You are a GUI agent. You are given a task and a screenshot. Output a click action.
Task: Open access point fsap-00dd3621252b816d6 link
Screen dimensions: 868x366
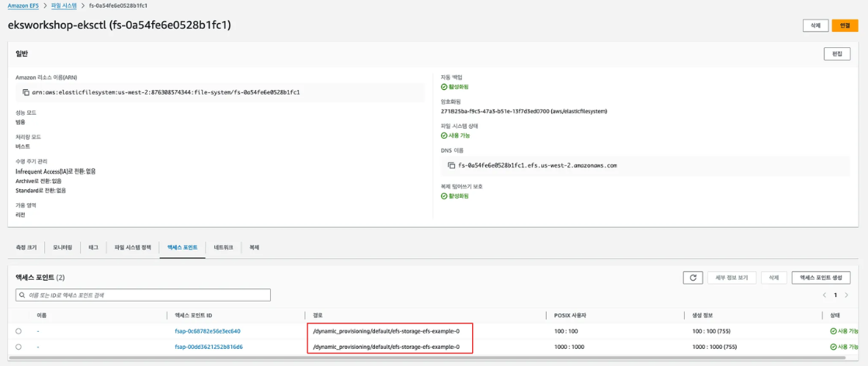[x=209, y=347]
